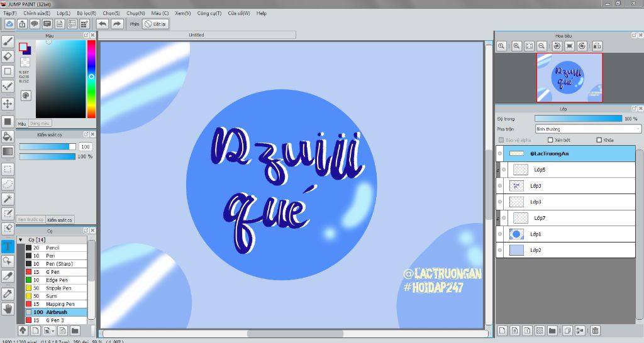
Task: Create new brush icon in Cọ panel
Action: point(36,330)
